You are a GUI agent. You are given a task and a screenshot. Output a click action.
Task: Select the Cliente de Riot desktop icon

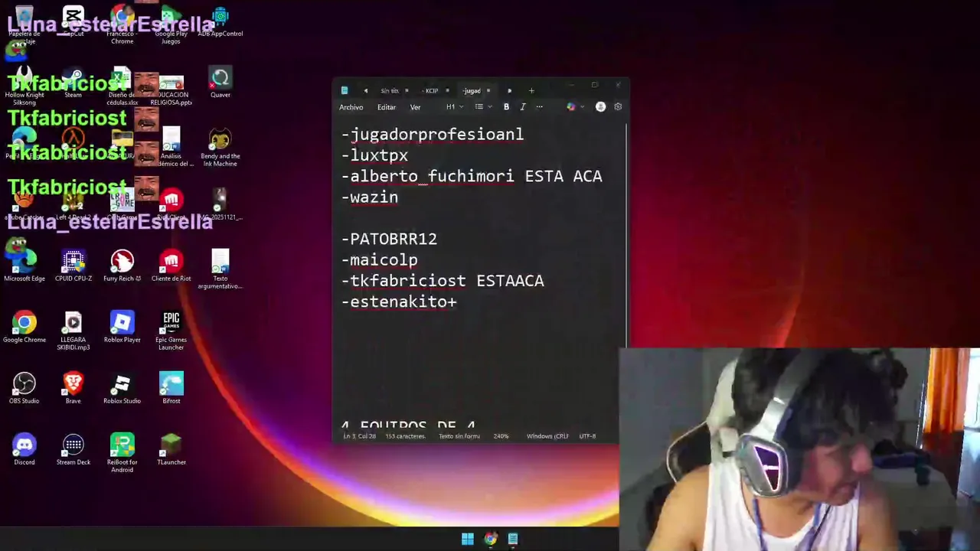pos(171,266)
